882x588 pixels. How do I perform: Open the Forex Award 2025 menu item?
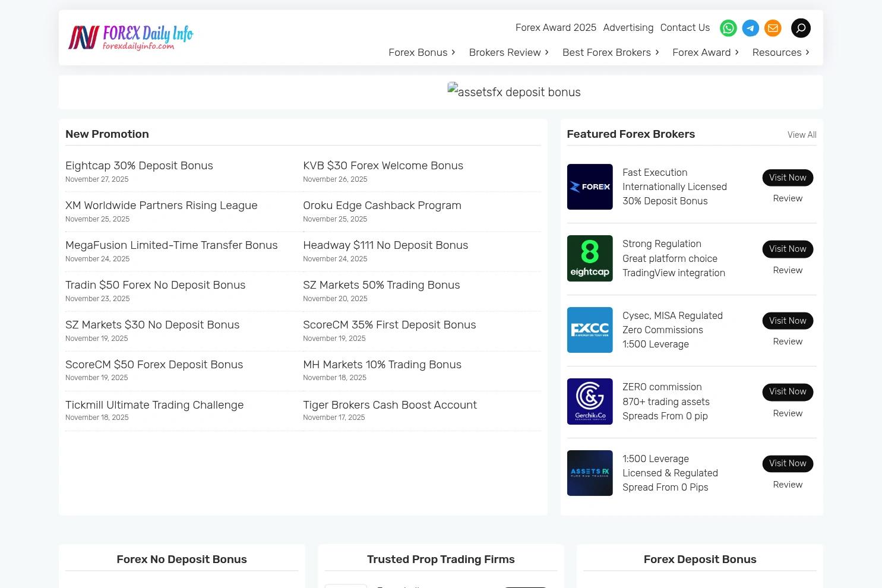[x=555, y=27]
